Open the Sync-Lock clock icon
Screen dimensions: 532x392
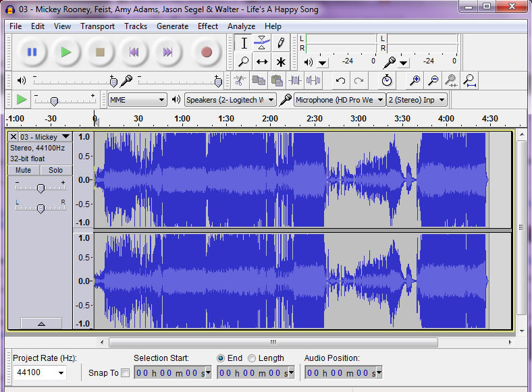(387, 81)
